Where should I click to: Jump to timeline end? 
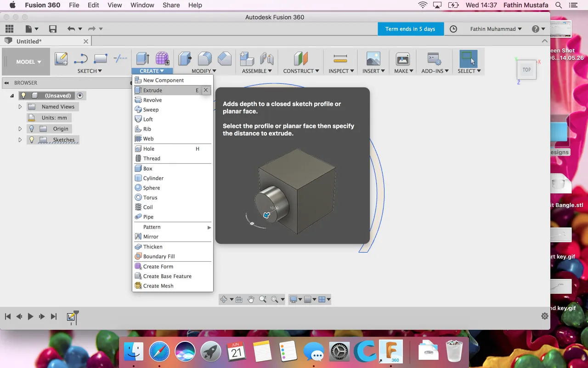54,316
